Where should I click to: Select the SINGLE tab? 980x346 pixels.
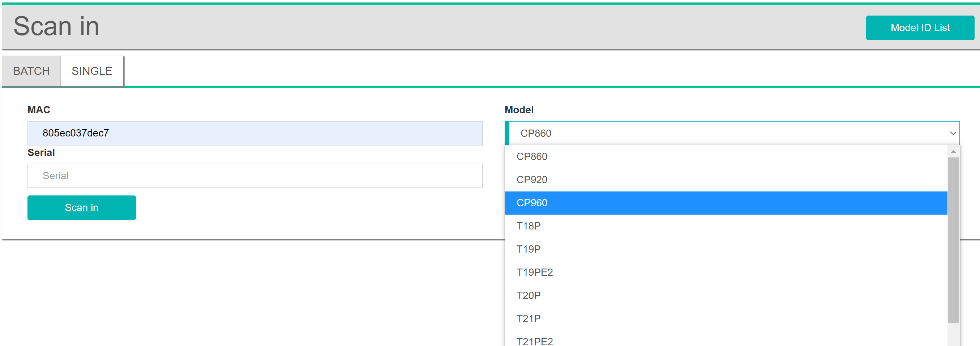click(92, 71)
